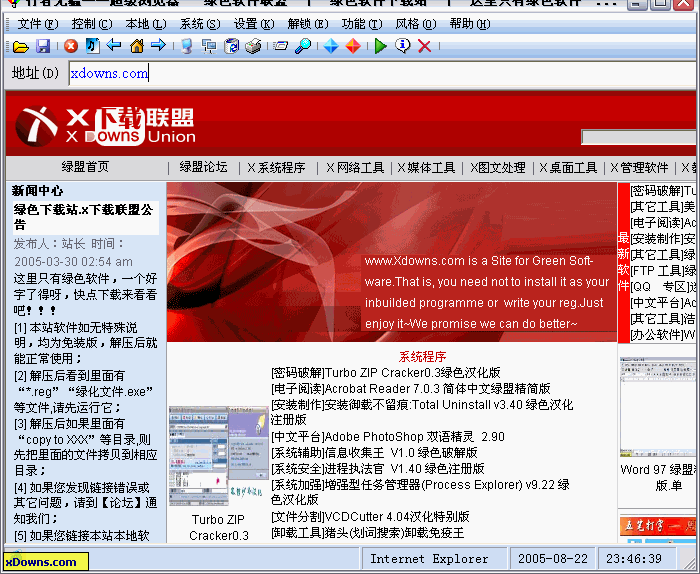Open the 解锁(E) menu
700x574 pixels.
308,24
